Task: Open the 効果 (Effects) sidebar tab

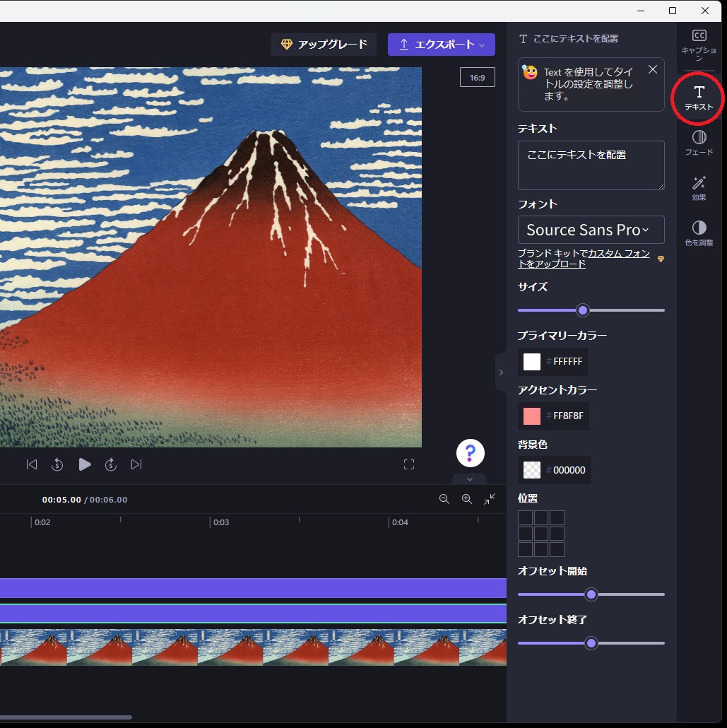Action: [x=699, y=188]
